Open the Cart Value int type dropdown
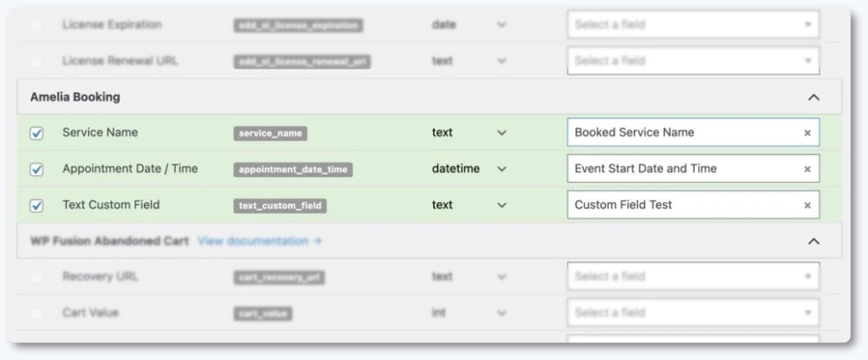The image size is (868, 360). pyautogui.click(x=502, y=313)
